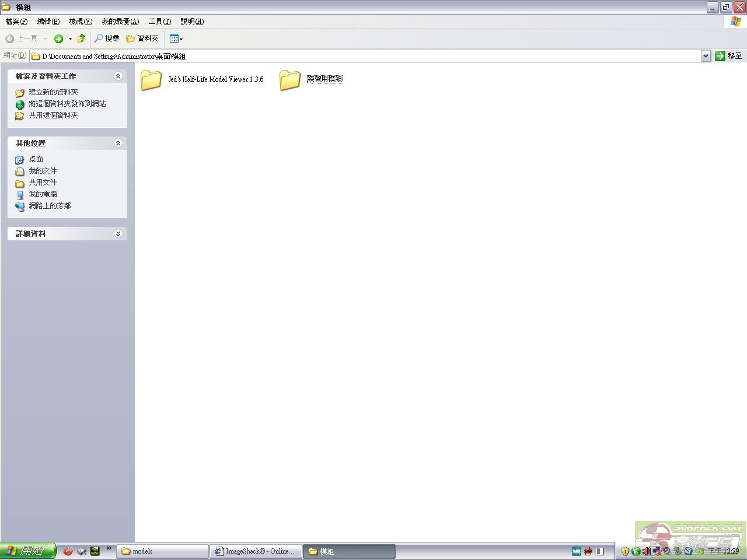The width and height of the screenshot is (747, 560).
Task: Select the Jed's Half-Life Model Viewer folder icon
Action: click(x=151, y=80)
